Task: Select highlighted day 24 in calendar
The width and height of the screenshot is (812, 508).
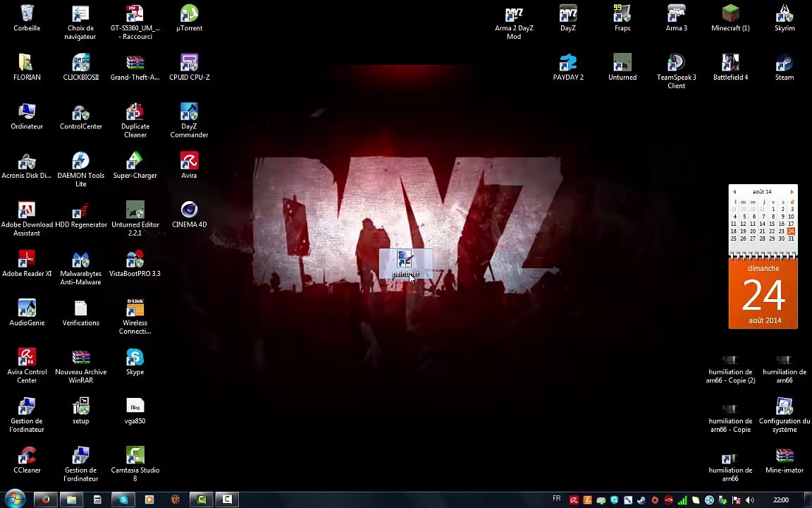Action: 792,231
